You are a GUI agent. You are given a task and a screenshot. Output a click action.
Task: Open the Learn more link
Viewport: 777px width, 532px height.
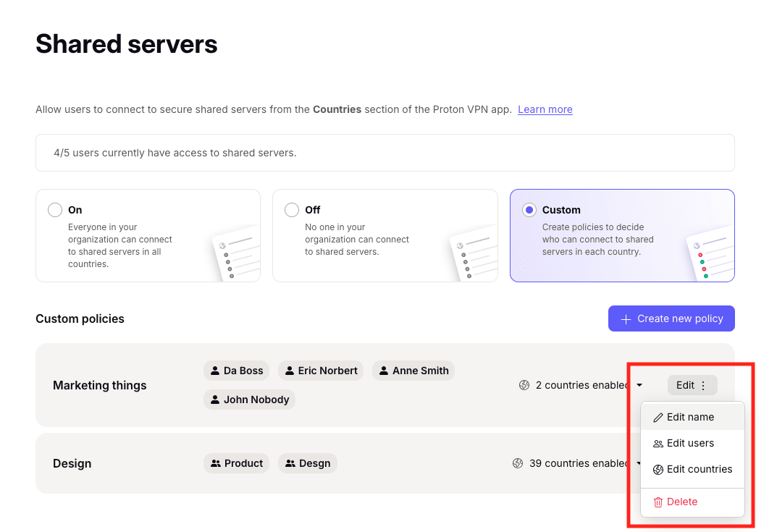(545, 109)
